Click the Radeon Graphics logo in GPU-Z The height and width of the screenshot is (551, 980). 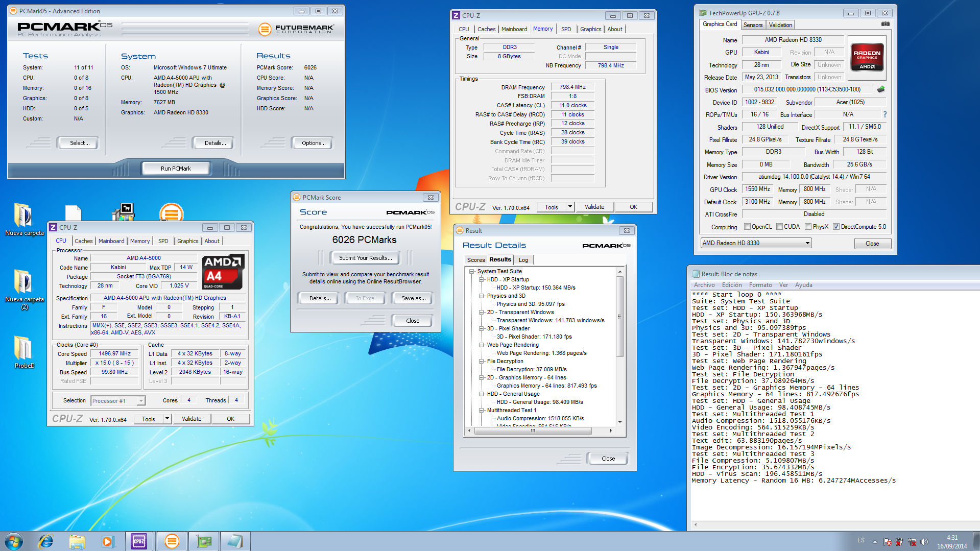(867, 57)
